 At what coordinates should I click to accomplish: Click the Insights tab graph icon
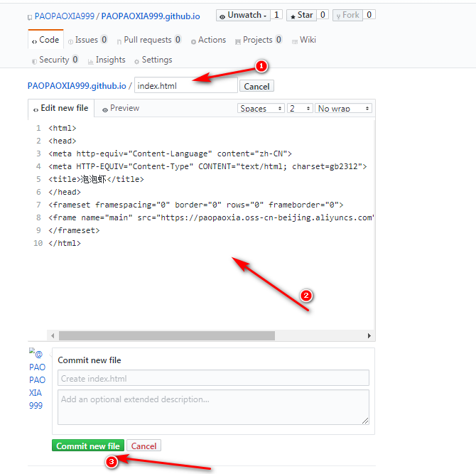(90, 62)
